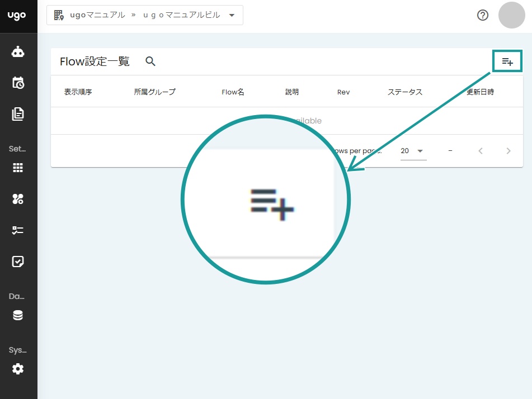Open the database icon under the Data section
The image size is (532, 399).
[x=18, y=315]
